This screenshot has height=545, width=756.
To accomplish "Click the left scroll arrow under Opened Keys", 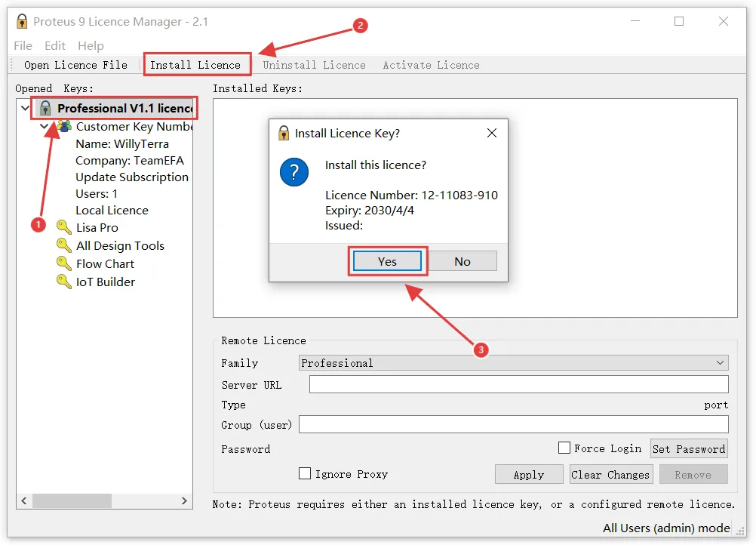I will click(x=24, y=500).
